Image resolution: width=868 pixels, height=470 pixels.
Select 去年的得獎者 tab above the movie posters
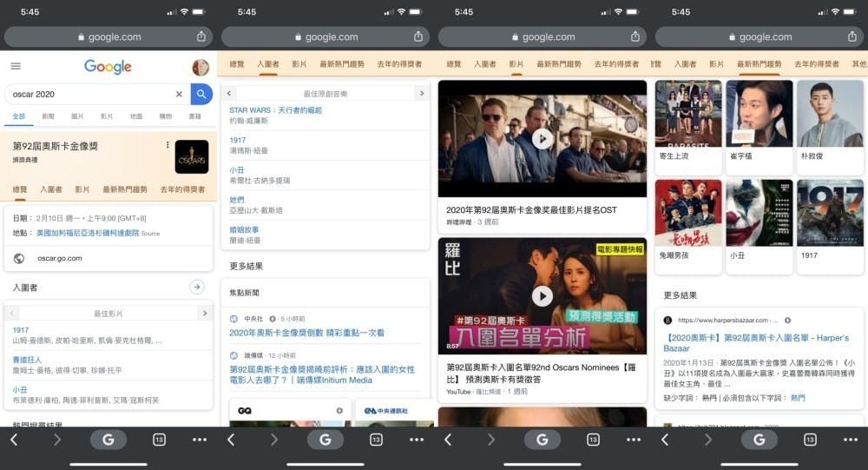pyautogui.click(x=817, y=64)
